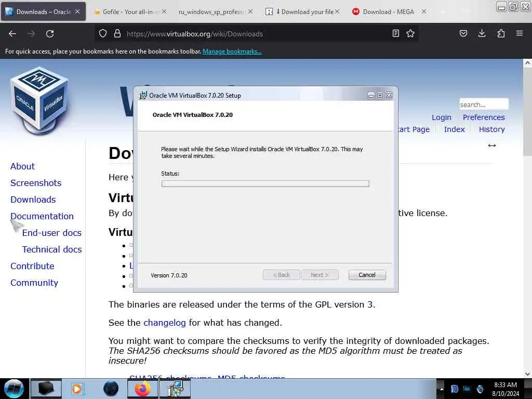Viewport: 532px width, 399px height.
Task: Click the scrollbar up arrow
Action: (x=527, y=63)
